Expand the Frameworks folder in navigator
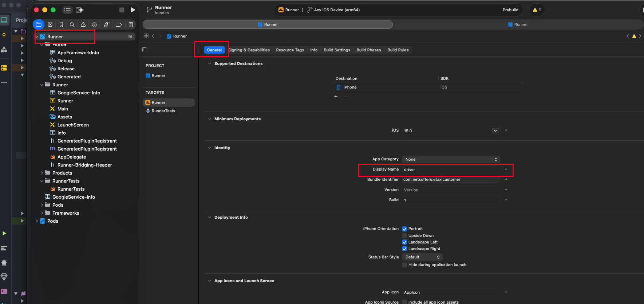The height and width of the screenshot is (304, 644). point(42,213)
